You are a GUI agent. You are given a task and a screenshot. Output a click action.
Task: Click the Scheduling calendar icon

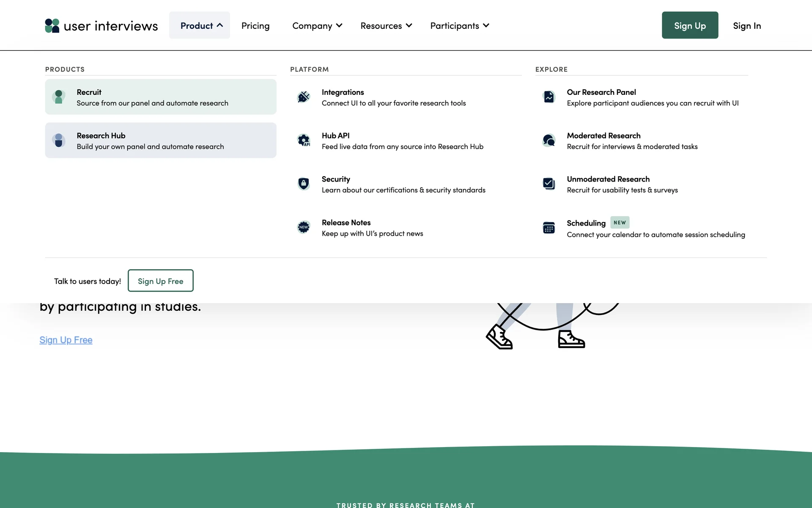(x=549, y=228)
